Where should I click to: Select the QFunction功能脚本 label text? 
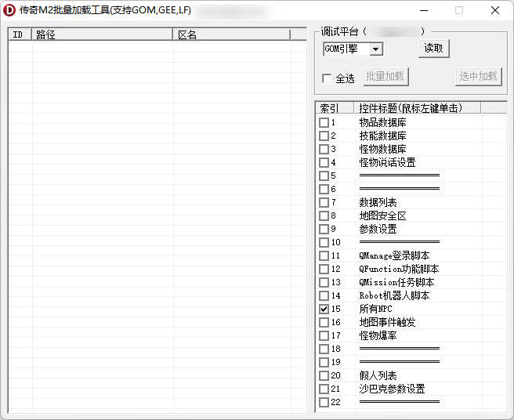399,270
